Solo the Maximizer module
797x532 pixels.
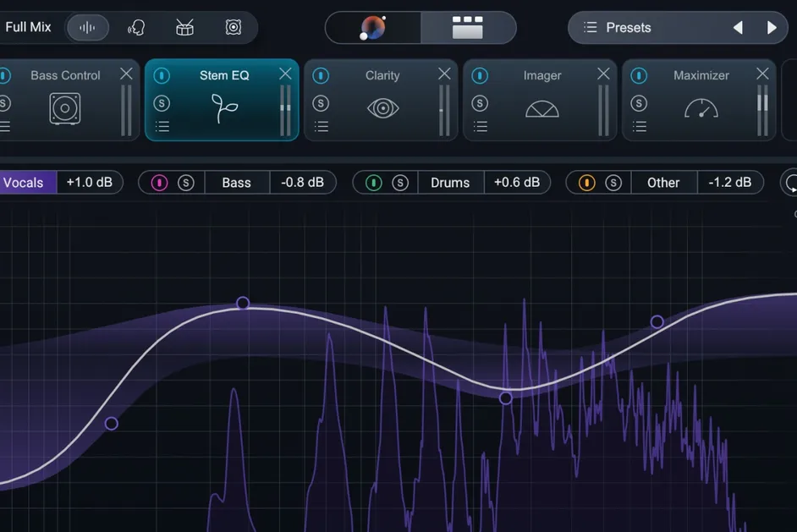pos(639,104)
